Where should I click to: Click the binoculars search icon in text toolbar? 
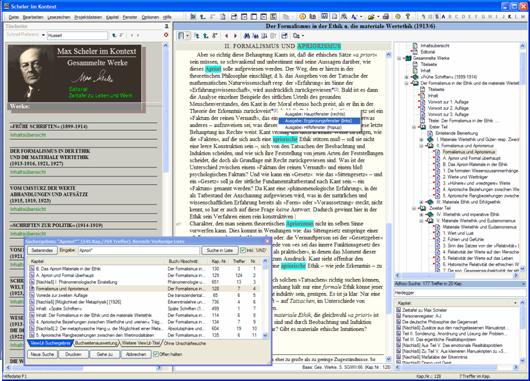click(x=247, y=35)
